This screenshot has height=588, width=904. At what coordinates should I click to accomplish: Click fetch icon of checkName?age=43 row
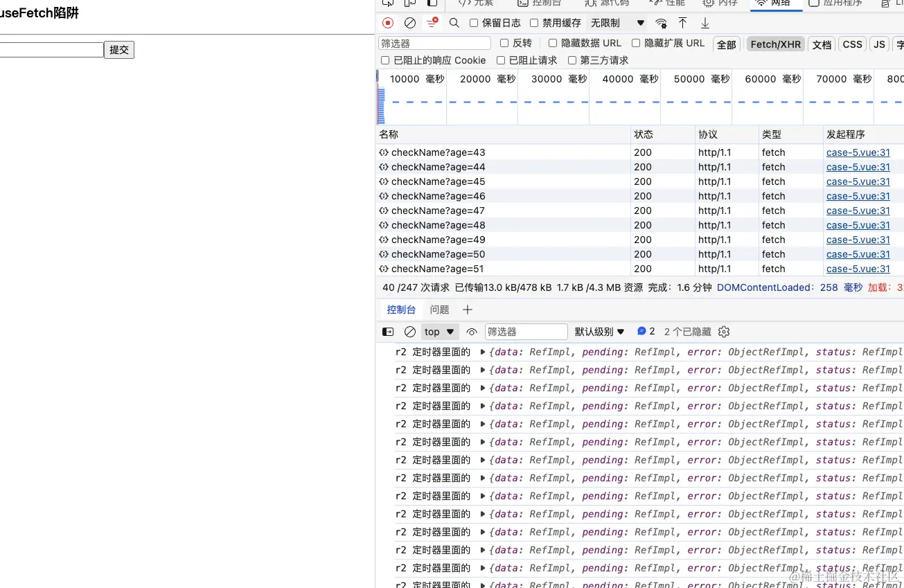[383, 152]
